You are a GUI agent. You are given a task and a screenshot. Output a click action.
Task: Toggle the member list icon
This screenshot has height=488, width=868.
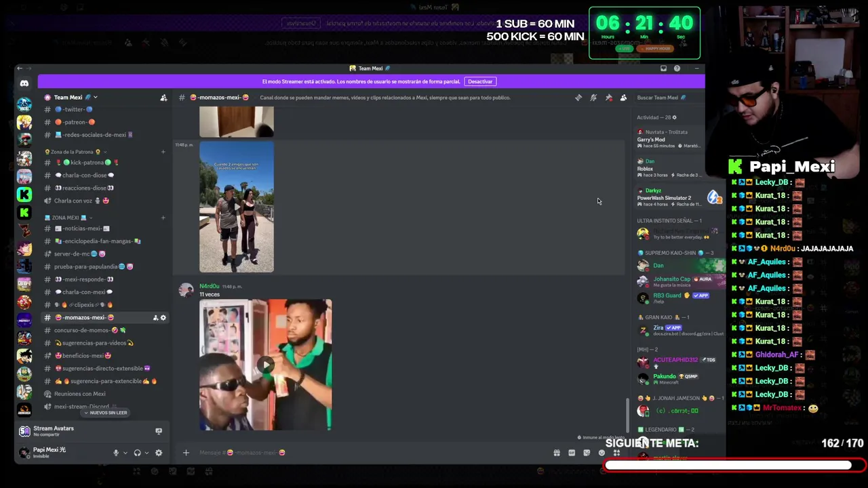(x=624, y=98)
